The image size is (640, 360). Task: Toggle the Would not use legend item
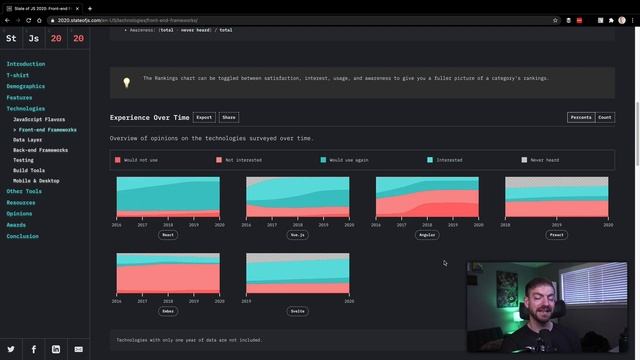[136, 160]
